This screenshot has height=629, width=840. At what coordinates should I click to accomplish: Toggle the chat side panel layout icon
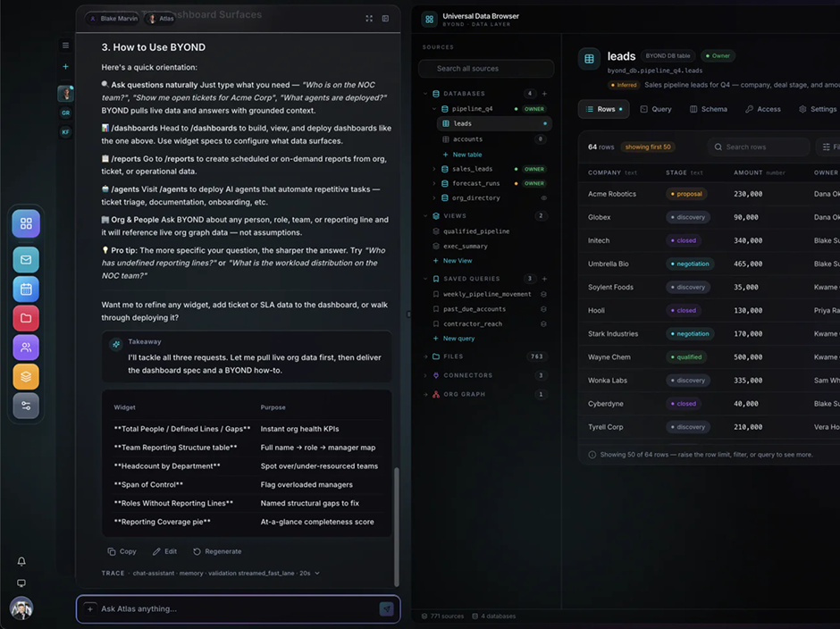click(385, 18)
